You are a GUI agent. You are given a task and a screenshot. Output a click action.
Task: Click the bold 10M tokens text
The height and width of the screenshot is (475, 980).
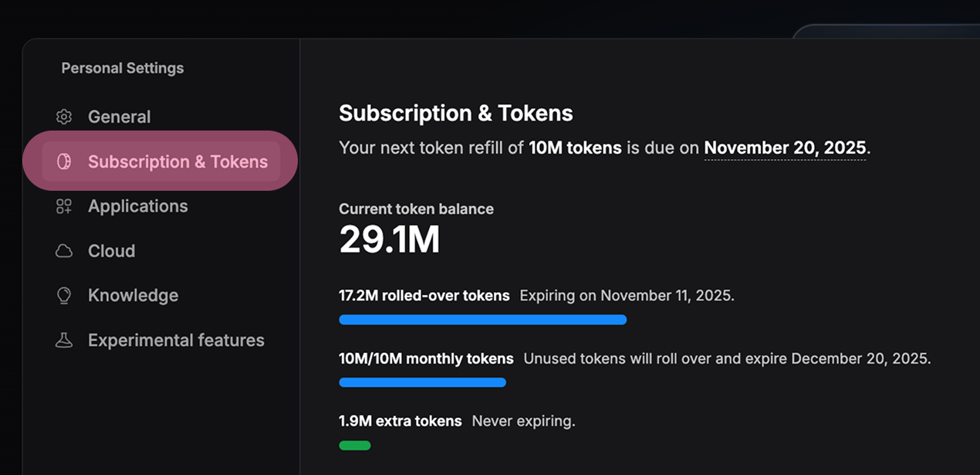coord(575,148)
